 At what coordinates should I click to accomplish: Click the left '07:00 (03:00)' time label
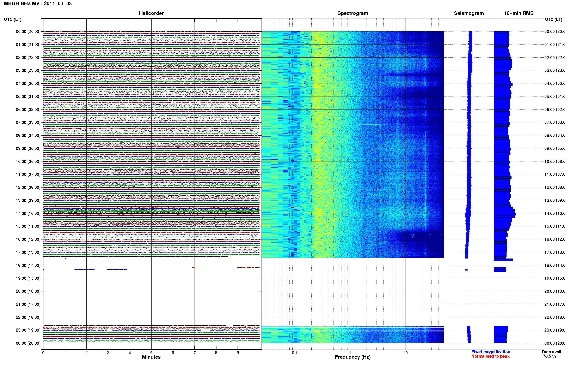pos(28,122)
